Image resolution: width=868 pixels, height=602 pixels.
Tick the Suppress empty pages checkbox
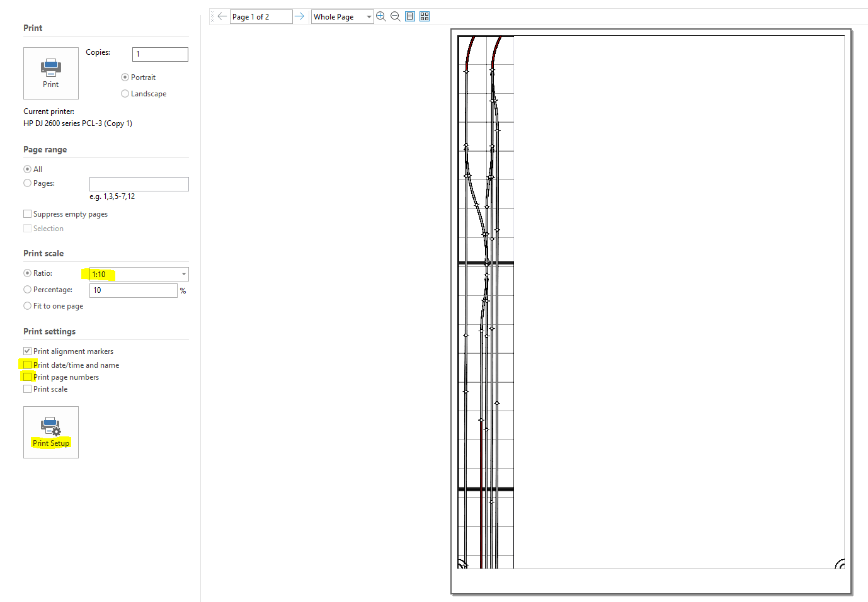(28, 214)
